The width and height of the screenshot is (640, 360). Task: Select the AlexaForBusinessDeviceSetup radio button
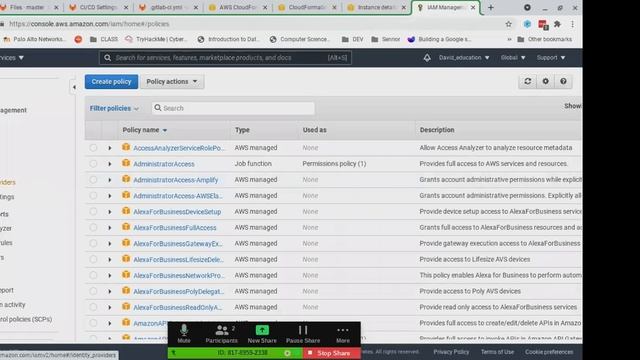93,211
